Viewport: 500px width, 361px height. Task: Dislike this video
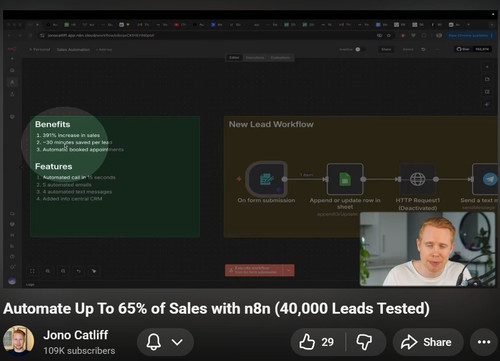[365, 342]
